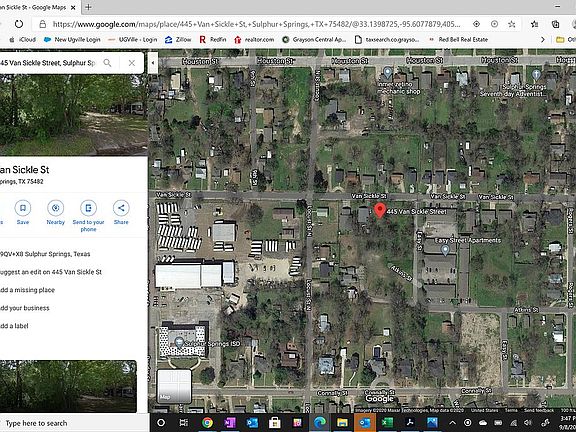Open the New Ugville Login bookmark
Image resolution: width=576 pixels, height=432 pixels.
72,39
